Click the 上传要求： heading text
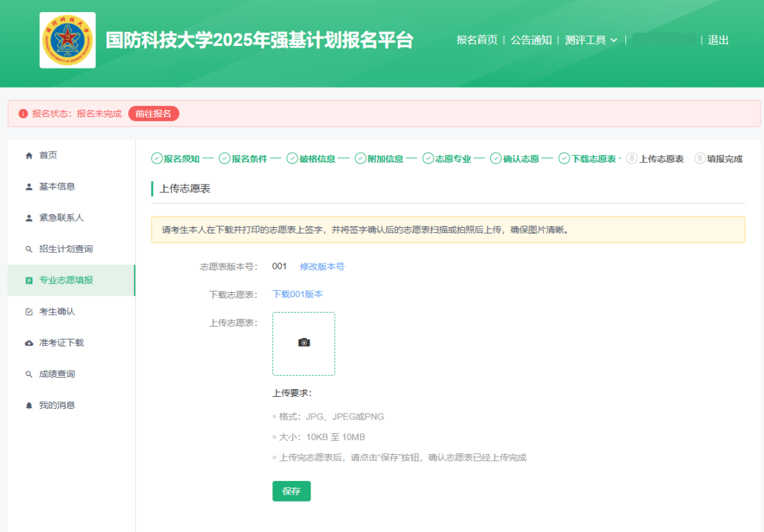 pos(292,393)
